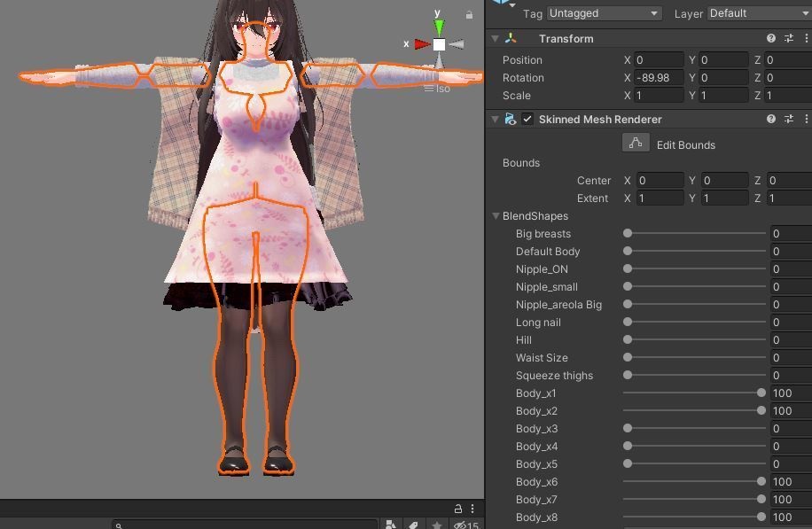Open the Skinned Mesh Renderer options menu
Viewport: 812px width, 529px height.
[x=805, y=119]
